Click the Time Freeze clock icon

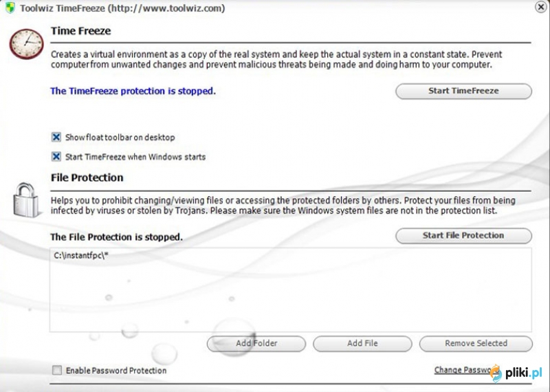pos(26,44)
